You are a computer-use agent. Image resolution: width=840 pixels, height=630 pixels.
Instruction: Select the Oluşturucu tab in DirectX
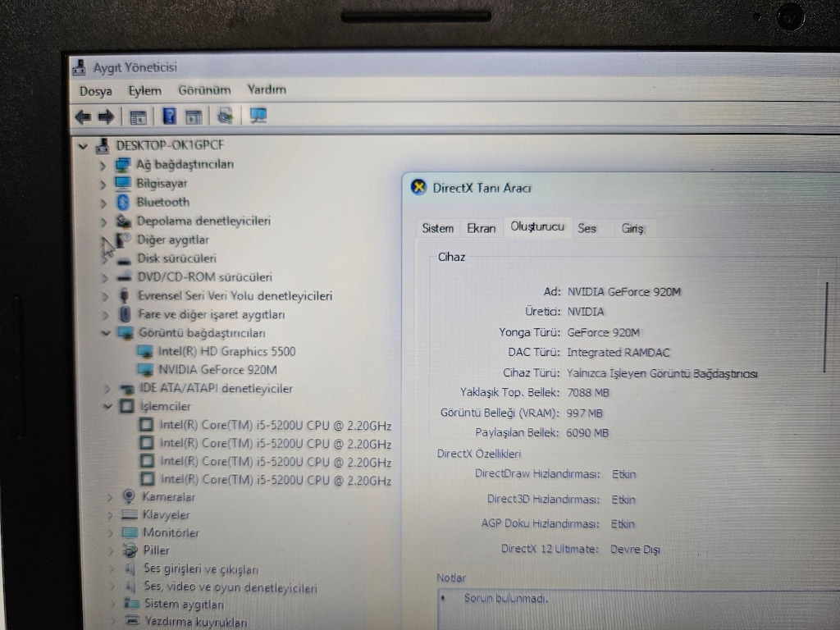tap(536, 226)
